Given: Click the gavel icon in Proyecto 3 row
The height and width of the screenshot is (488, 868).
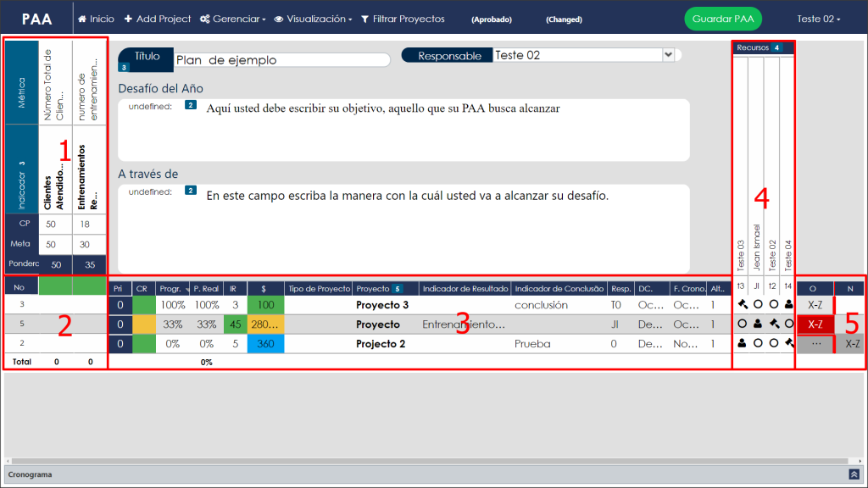Looking at the screenshot, I should click(743, 304).
